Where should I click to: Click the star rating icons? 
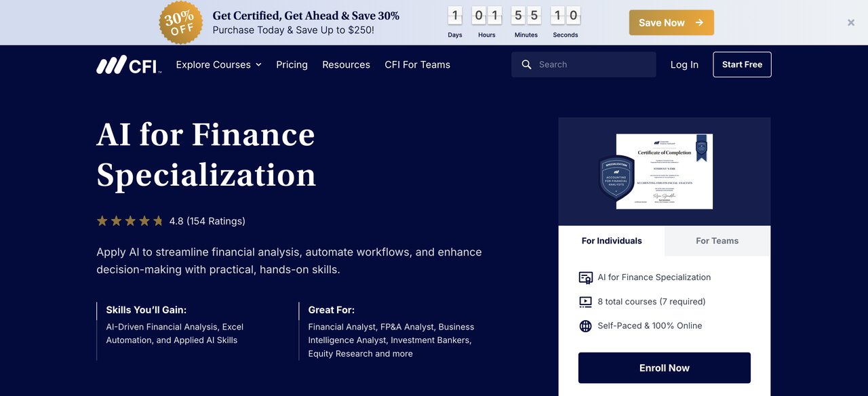[x=130, y=221]
